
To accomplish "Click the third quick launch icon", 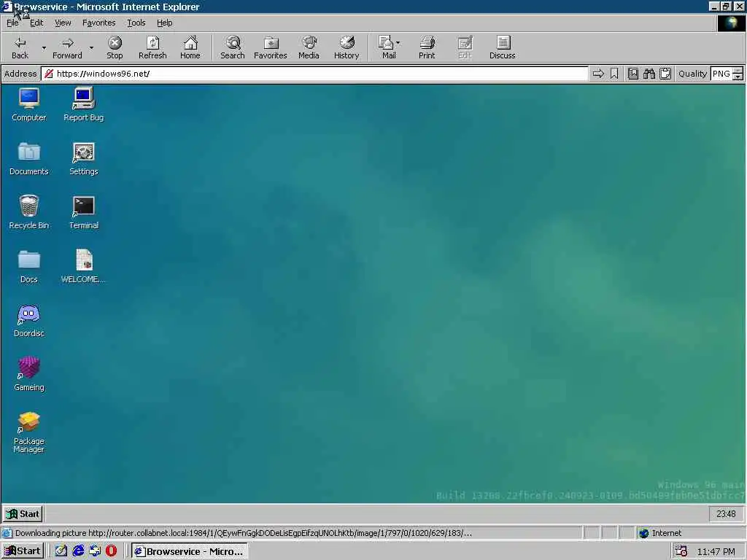I will tap(95, 551).
